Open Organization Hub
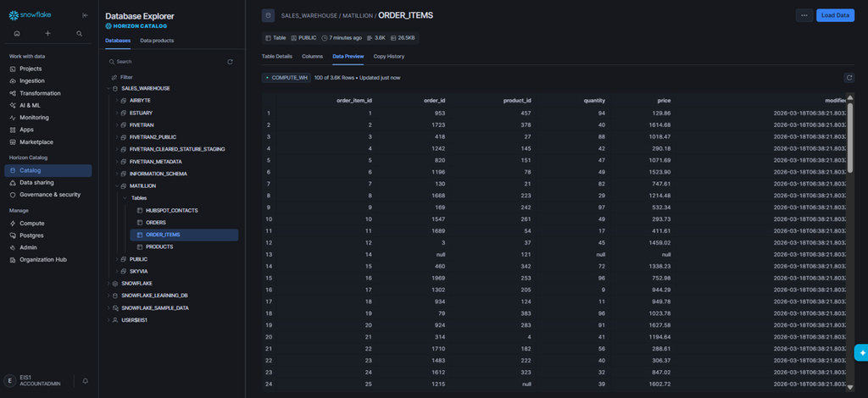868x398 pixels. [x=48, y=259]
